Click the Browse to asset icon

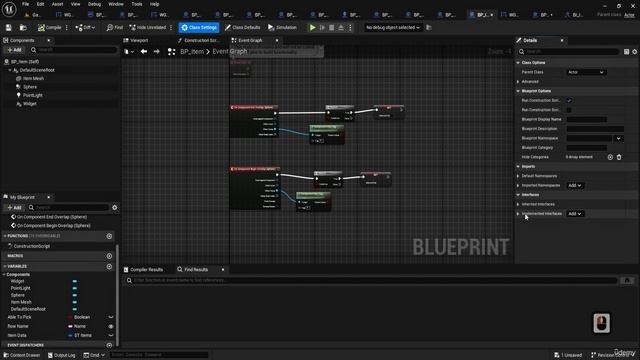point(23,27)
